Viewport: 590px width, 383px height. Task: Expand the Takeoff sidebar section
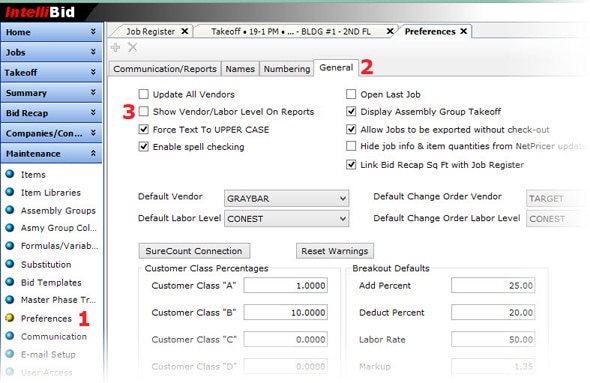click(x=52, y=72)
